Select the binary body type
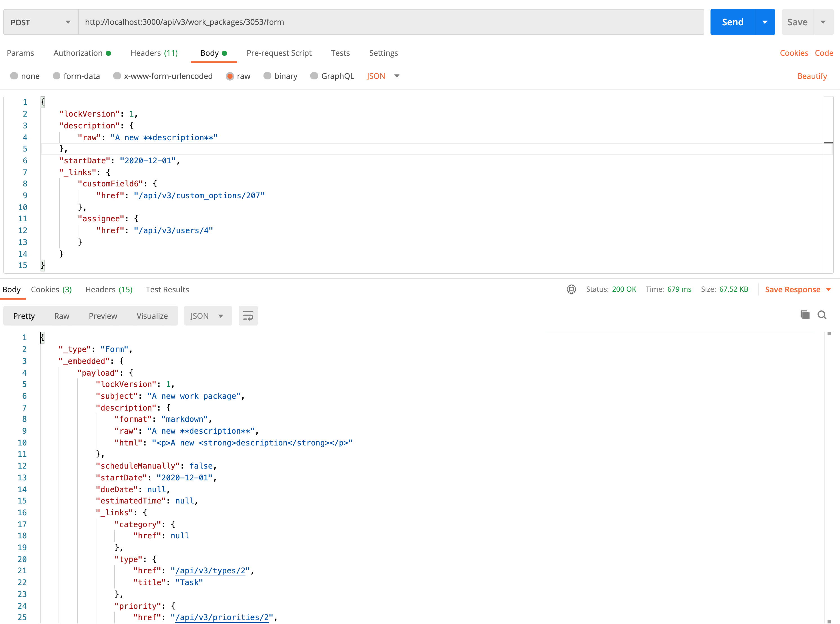 (x=267, y=76)
